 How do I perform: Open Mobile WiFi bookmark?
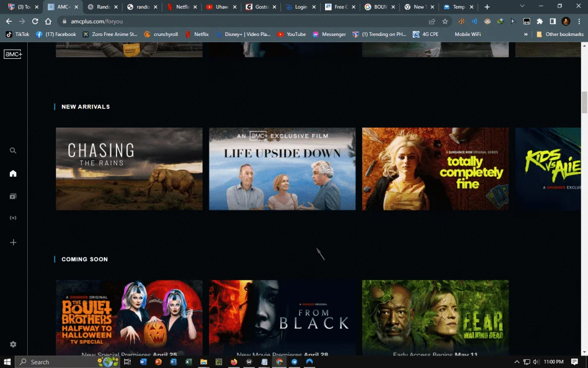[x=467, y=34]
